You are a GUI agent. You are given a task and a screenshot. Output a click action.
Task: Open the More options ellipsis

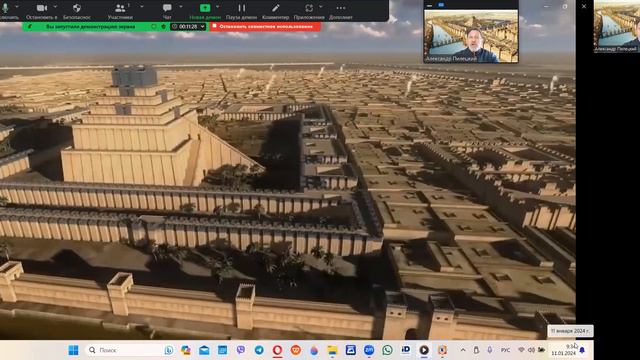click(341, 11)
